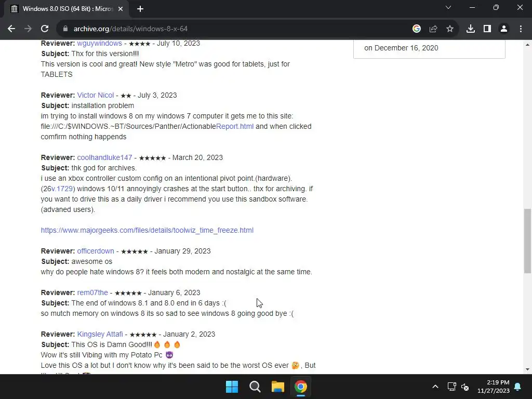Click 'This OS is Damn Good!!!' subject
532x399 pixels.
click(x=112, y=345)
